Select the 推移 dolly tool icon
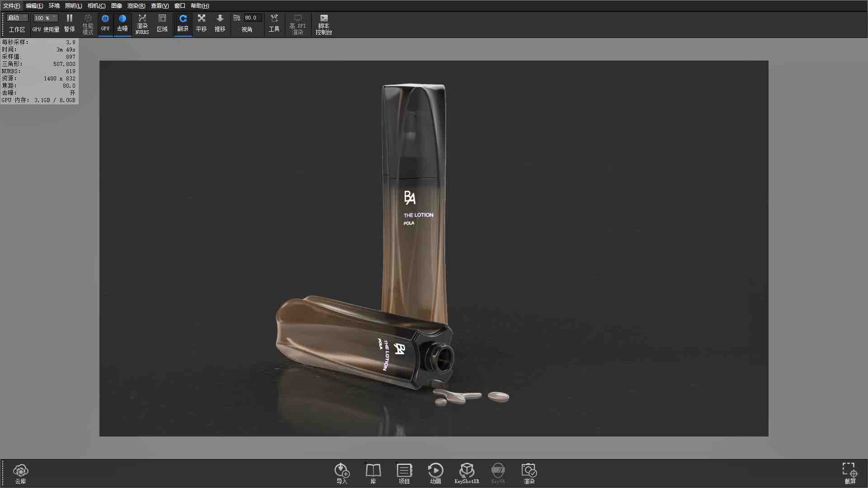 pos(220,23)
